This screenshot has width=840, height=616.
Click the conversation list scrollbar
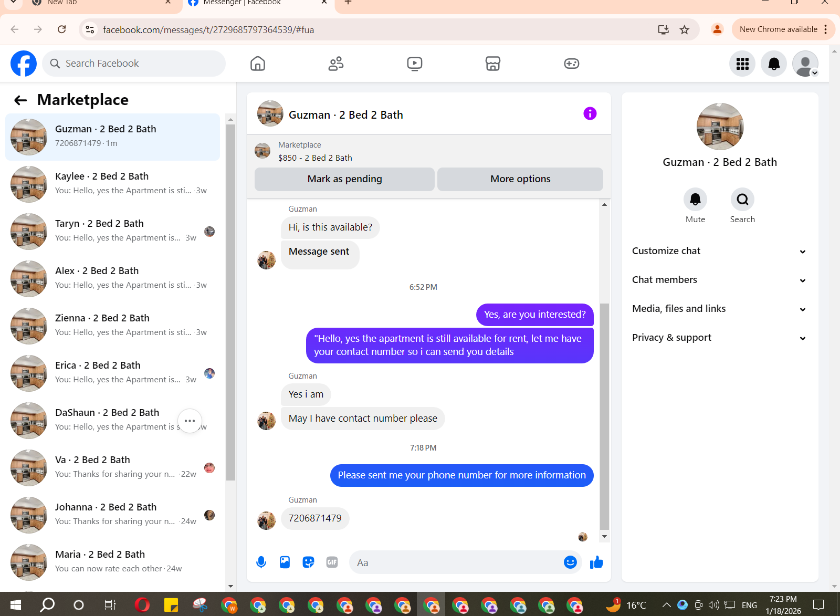[230, 302]
